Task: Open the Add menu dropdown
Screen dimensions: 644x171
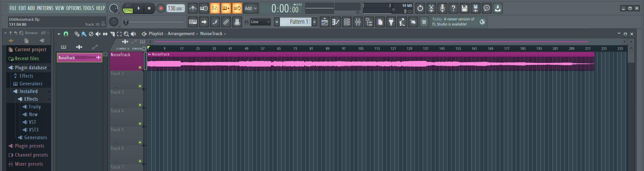Action: tap(251, 8)
